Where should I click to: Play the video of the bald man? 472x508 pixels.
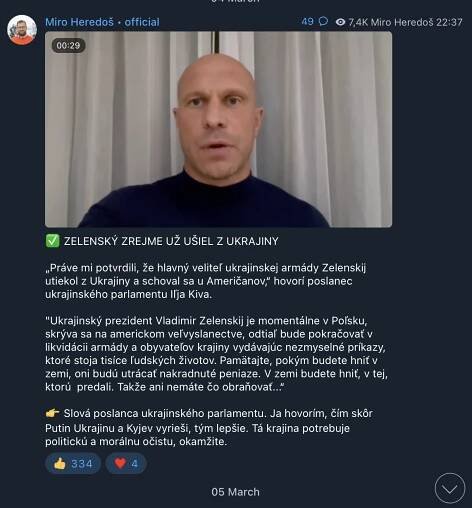[218, 129]
